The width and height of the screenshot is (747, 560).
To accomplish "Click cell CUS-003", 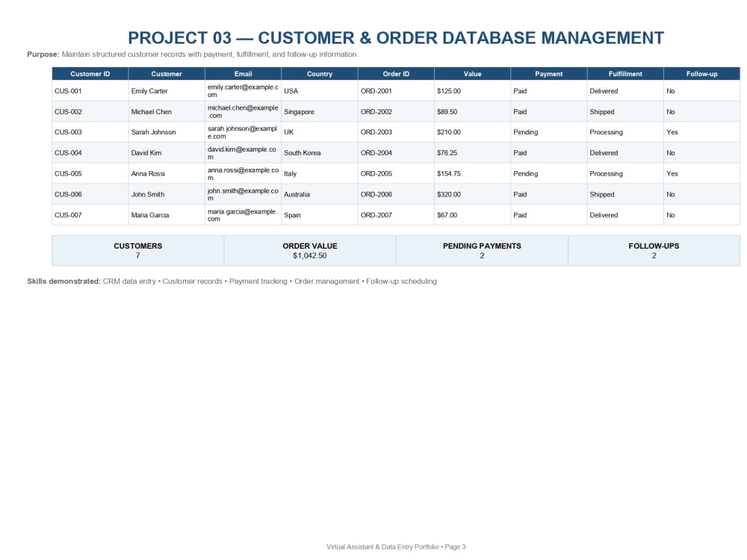I will (90, 132).
